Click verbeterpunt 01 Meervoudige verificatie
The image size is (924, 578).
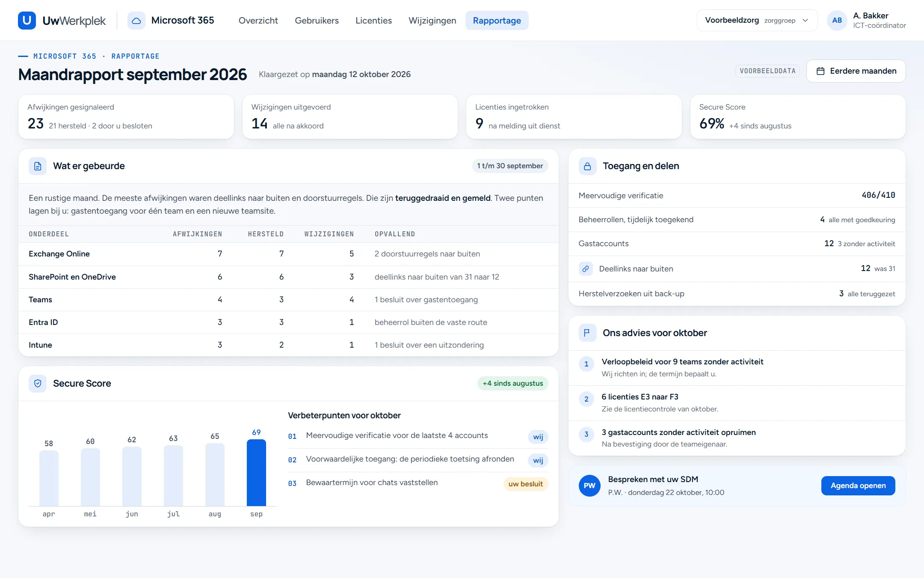click(418, 436)
